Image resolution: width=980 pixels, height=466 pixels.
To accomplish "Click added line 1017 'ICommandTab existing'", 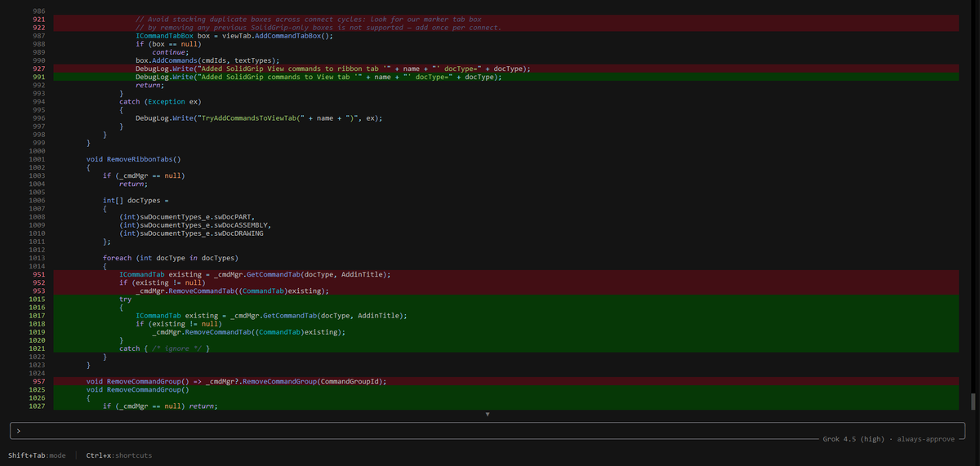I will click(x=271, y=316).
